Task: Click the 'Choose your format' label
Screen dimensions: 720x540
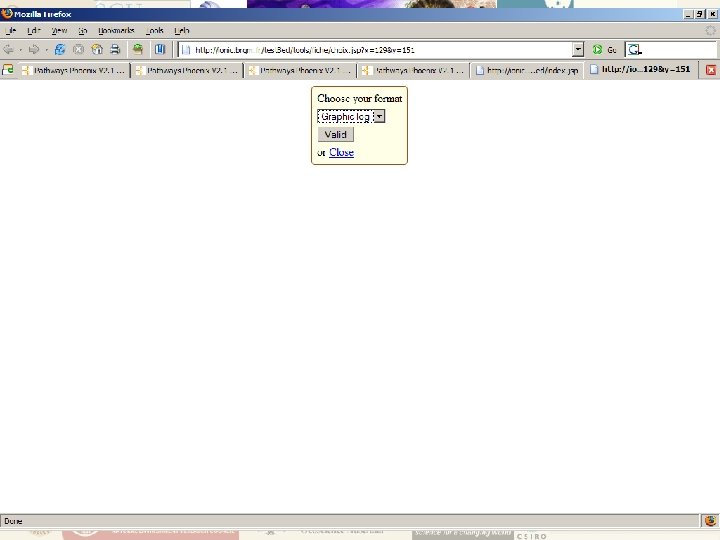Action: 360,98
